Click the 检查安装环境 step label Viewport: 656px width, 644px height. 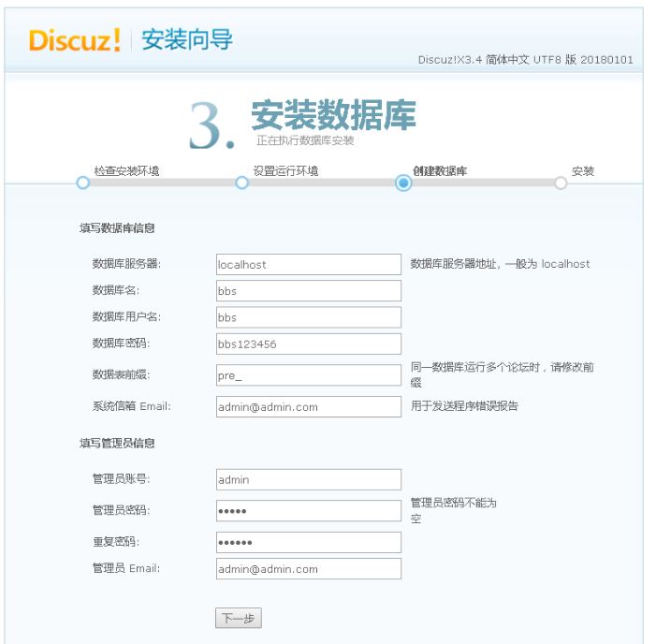pos(126,170)
